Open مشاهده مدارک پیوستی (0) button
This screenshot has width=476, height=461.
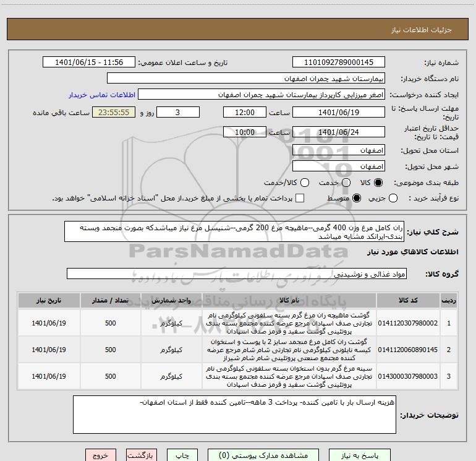point(263,455)
